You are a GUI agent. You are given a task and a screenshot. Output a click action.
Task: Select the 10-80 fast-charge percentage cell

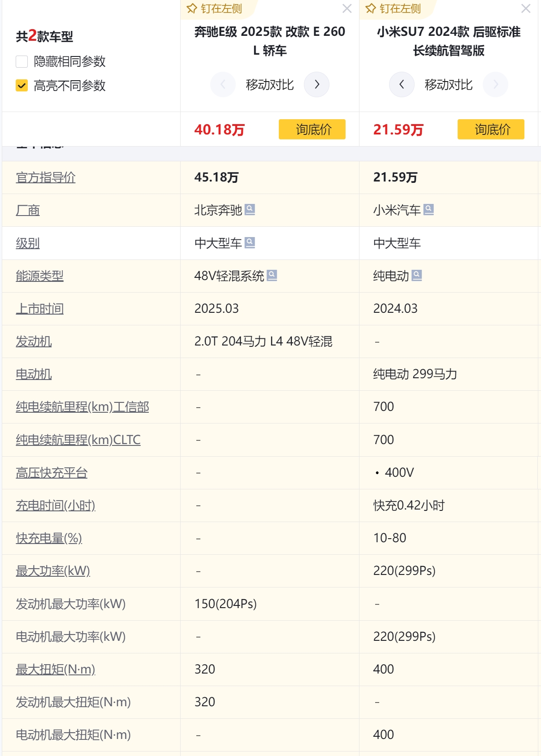tap(390, 538)
